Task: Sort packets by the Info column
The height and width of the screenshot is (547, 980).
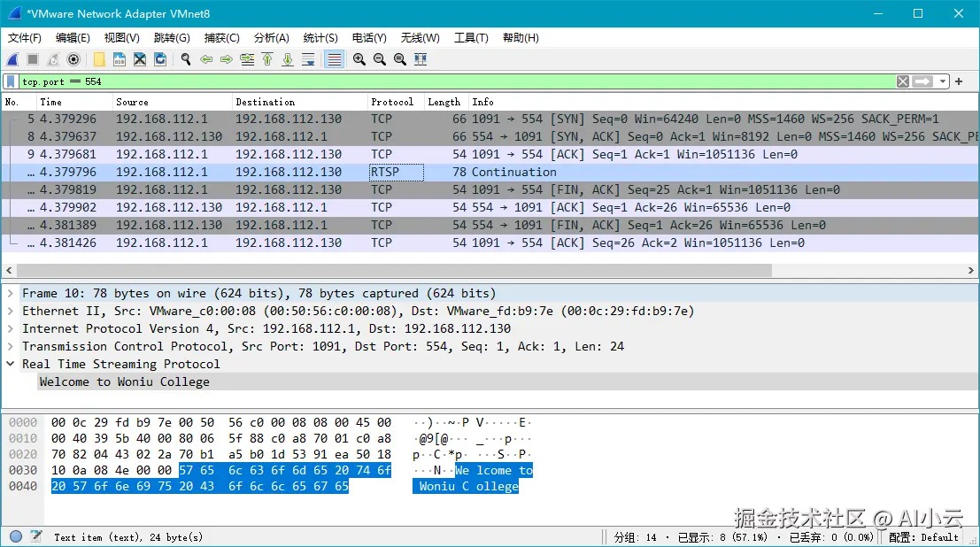Action: [x=723, y=102]
